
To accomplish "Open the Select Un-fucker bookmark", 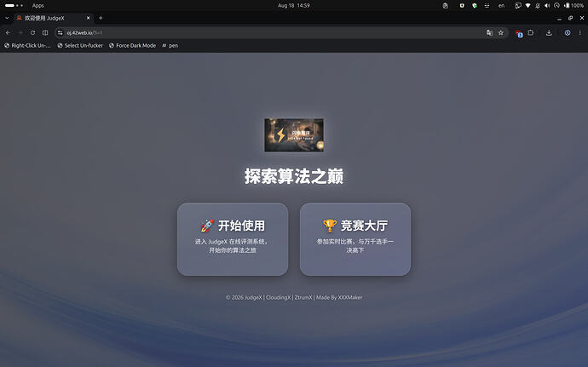I will 80,45.
